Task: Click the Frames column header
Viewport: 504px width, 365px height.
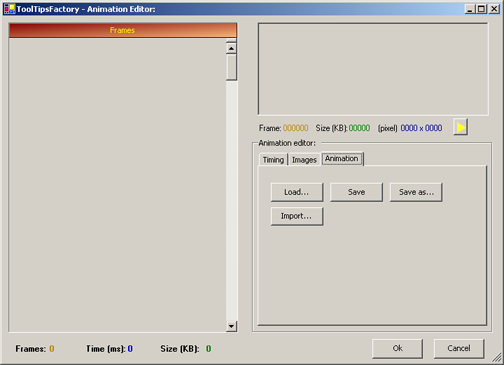Action: point(123,30)
